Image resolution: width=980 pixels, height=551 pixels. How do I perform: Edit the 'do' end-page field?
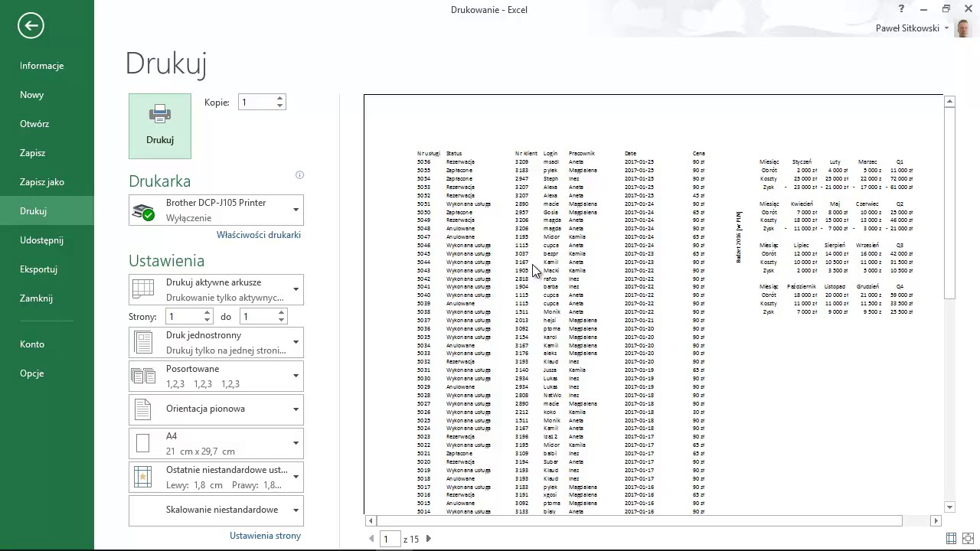click(x=257, y=316)
